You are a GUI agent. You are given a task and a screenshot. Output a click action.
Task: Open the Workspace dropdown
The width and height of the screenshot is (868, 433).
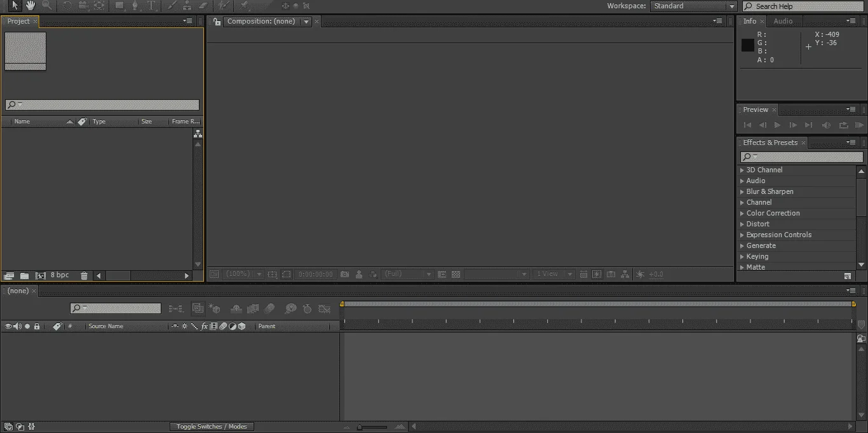point(693,6)
